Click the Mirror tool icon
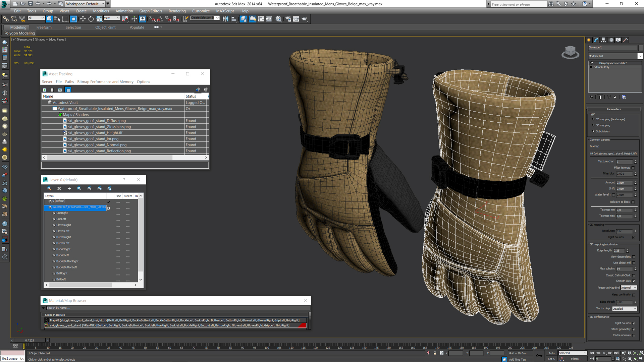 click(x=225, y=19)
